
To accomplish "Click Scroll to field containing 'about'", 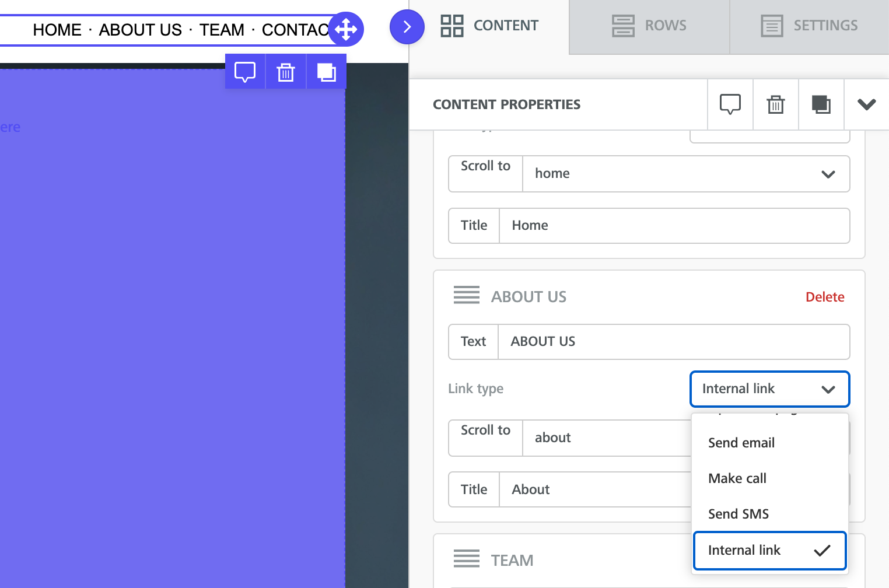I will click(607, 438).
